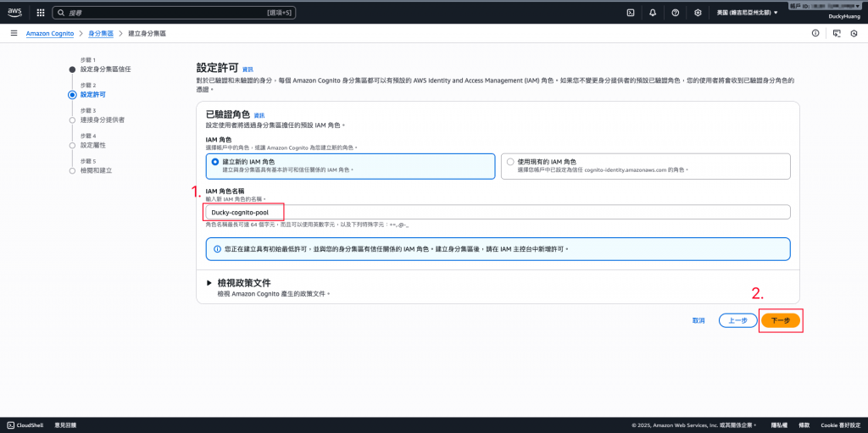
Task: Open the region selector dropdown
Action: pyautogui.click(x=747, y=13)
